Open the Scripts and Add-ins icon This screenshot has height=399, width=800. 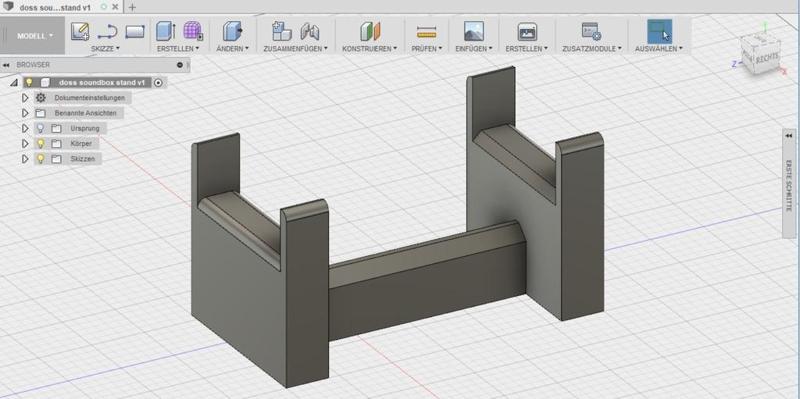(x=591, y=32)
